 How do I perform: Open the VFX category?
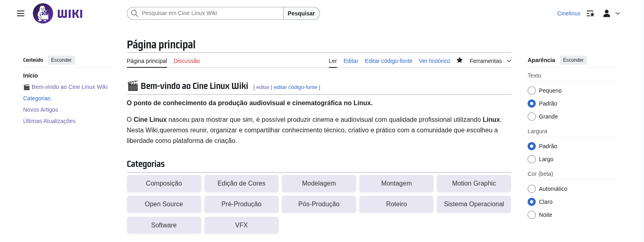pyautogui.click(x=241, y=225)
